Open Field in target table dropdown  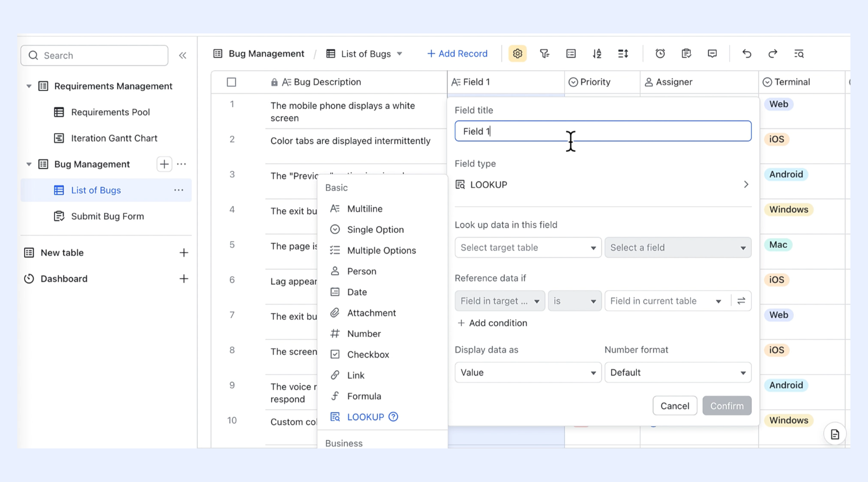pyautogui.click(x=500, y=301)
